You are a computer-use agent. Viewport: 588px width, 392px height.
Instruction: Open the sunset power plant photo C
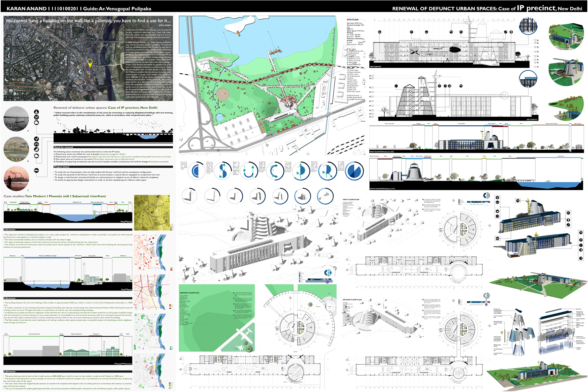[x=16, y=178]
